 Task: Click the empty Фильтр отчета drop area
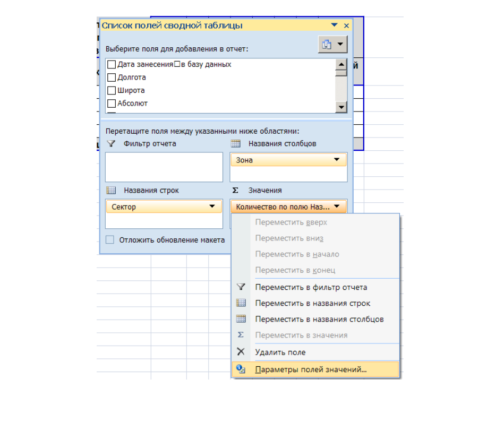pos(164,167)
